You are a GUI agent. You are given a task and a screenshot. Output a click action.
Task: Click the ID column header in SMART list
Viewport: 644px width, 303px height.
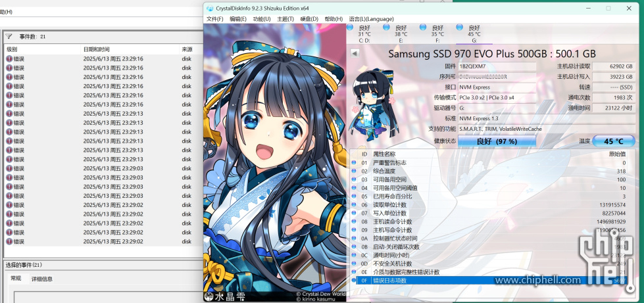point(364,154)
